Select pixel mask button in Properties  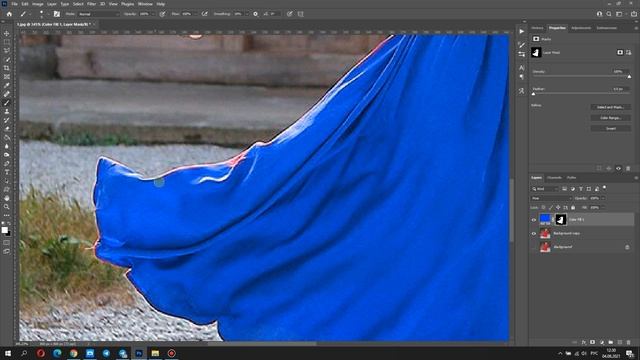(x=620, y=52)
